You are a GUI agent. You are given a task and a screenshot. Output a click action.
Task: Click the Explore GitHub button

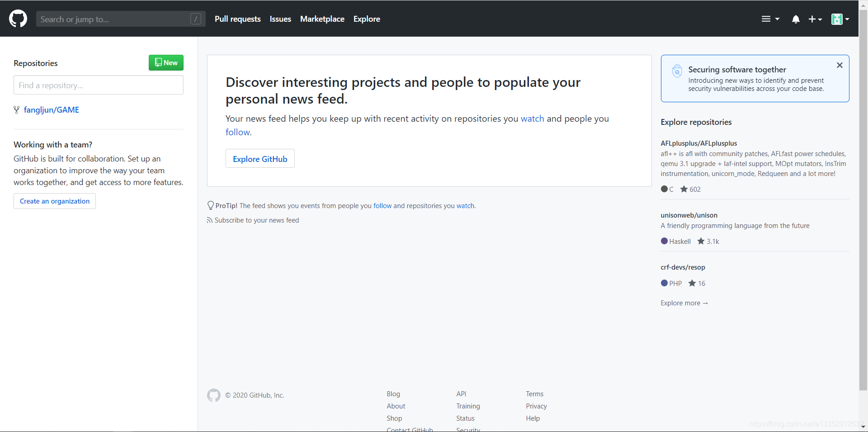click(260, 159)
